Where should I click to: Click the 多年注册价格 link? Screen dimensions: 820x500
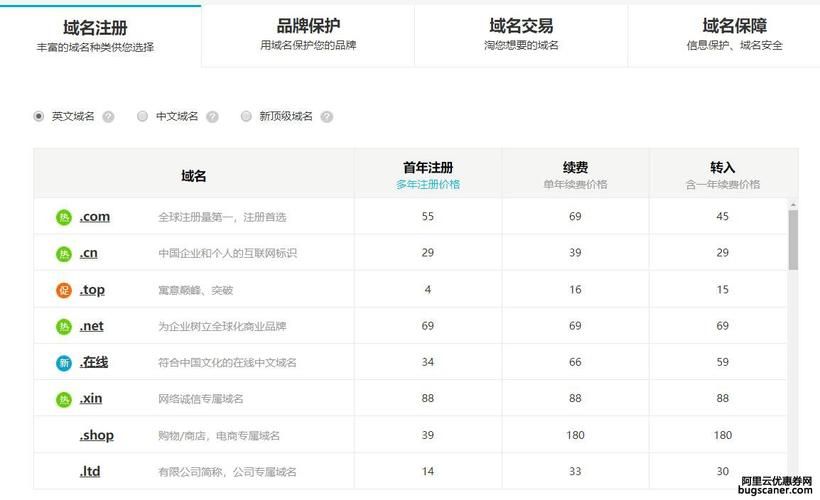(x=428, y=184)
